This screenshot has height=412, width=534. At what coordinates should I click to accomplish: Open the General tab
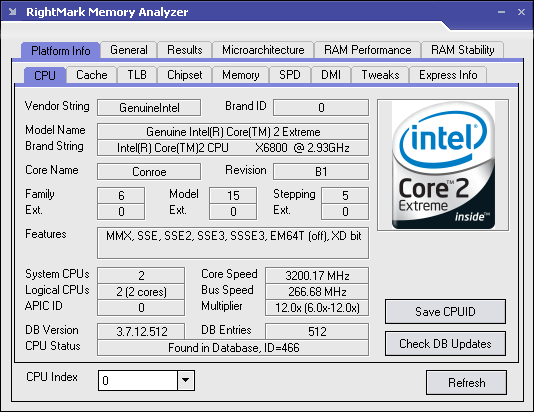(x=129, y=50)
